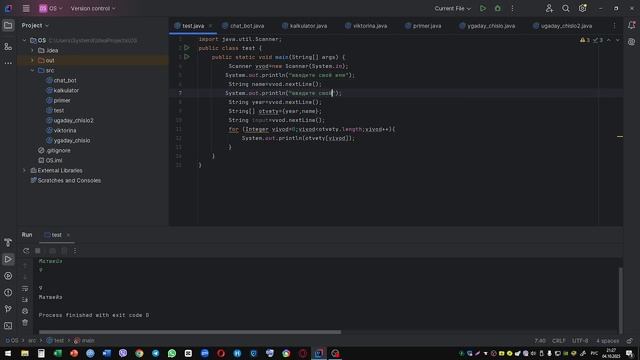Open Search Everywhere magnifier
Screen dimensions: 640x360
pos(566,9)
